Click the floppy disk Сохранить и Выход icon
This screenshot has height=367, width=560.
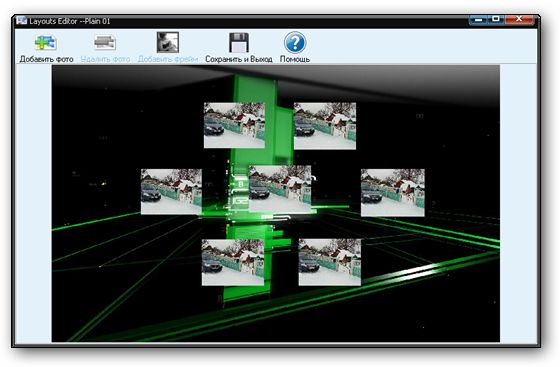[239, 42]
